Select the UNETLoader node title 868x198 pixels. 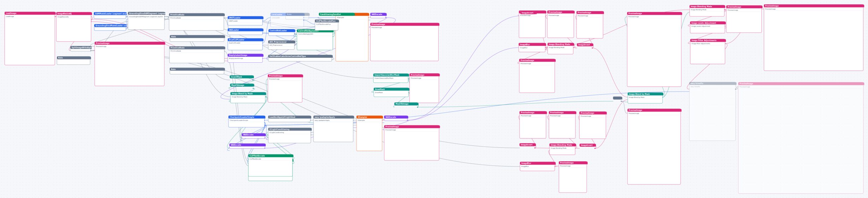click(245, 18)
